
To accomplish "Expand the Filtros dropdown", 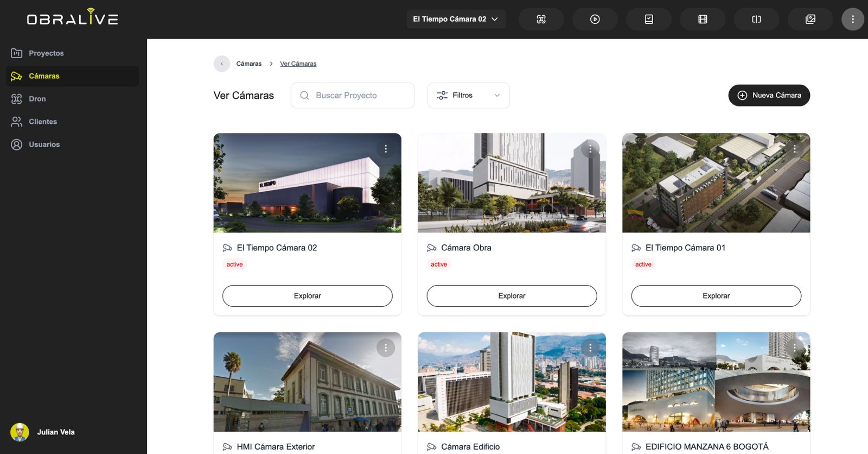I will pyautogui.click(x=468, y=96).
